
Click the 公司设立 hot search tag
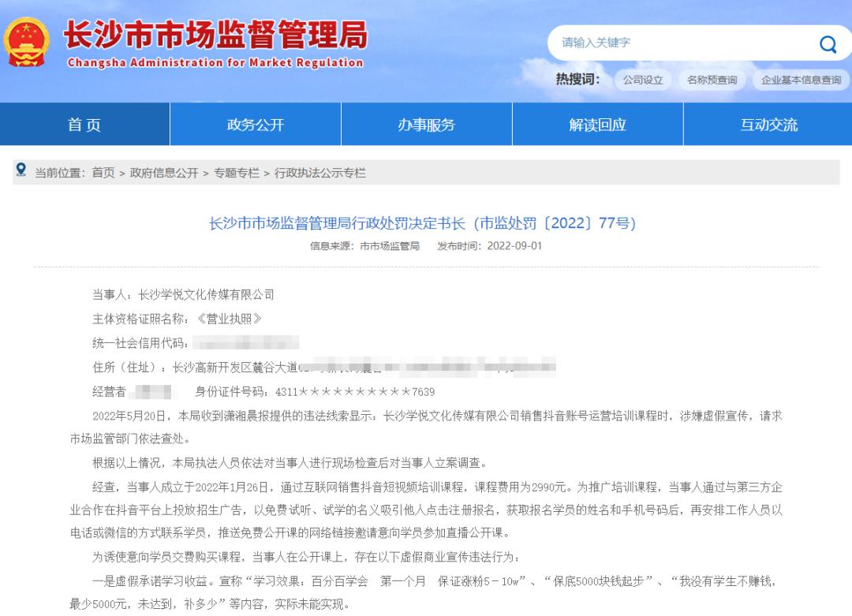(643, 80)
